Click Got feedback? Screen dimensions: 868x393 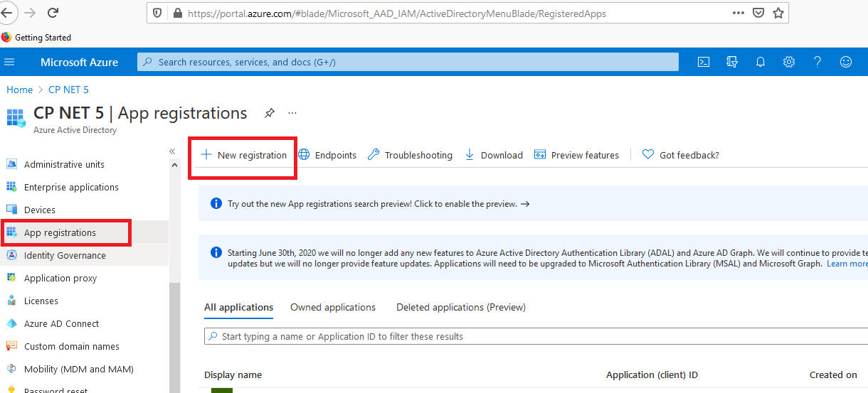click(x=680, y=155)
